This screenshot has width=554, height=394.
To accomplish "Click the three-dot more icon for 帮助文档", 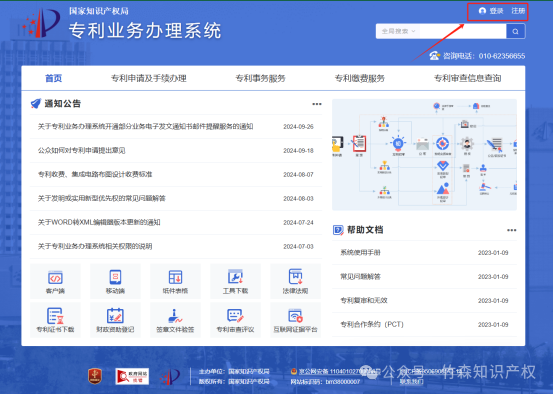I will click(x=511, y=230).
